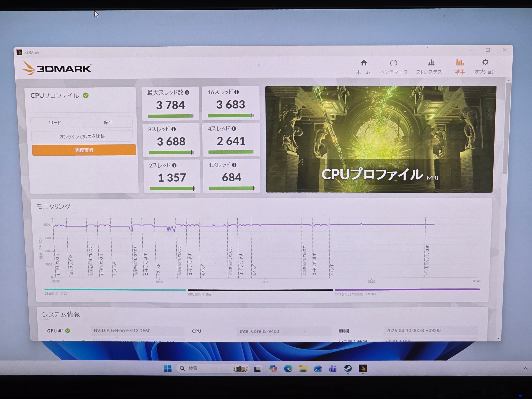Expand hidden system tray icons chevron
532x399 pixels.
pos(525,368)
